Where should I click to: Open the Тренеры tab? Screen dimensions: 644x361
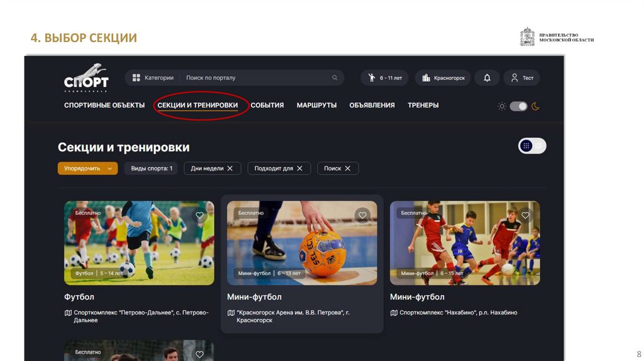tap(423, 105)
